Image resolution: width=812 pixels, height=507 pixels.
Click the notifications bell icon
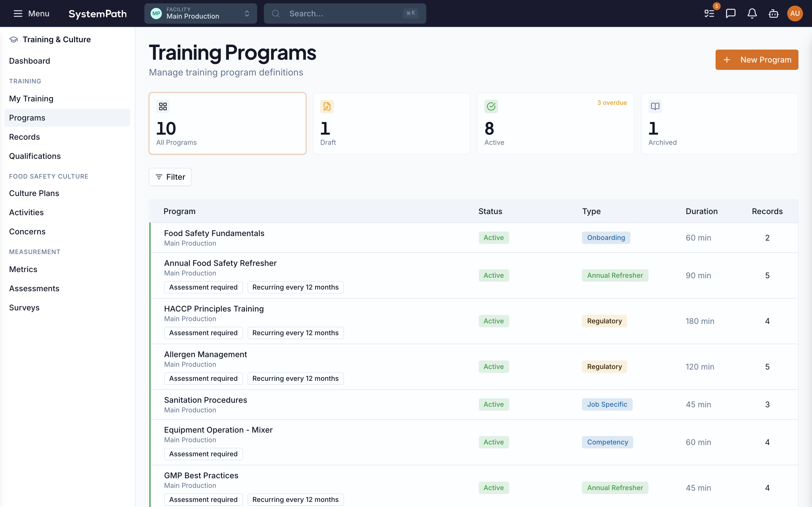click(x=752, y=14)
